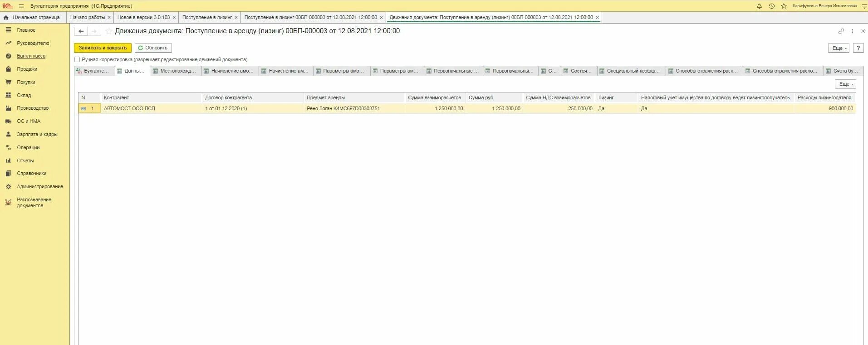Click Обновить button
Viewport: 868px width, 345px height.
pos(153,48)
